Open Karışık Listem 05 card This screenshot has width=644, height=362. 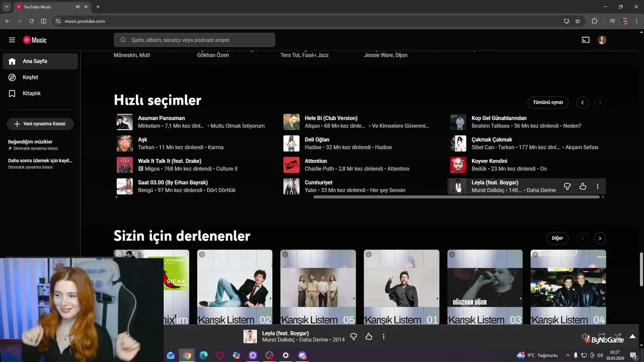(x=318, y=287)
